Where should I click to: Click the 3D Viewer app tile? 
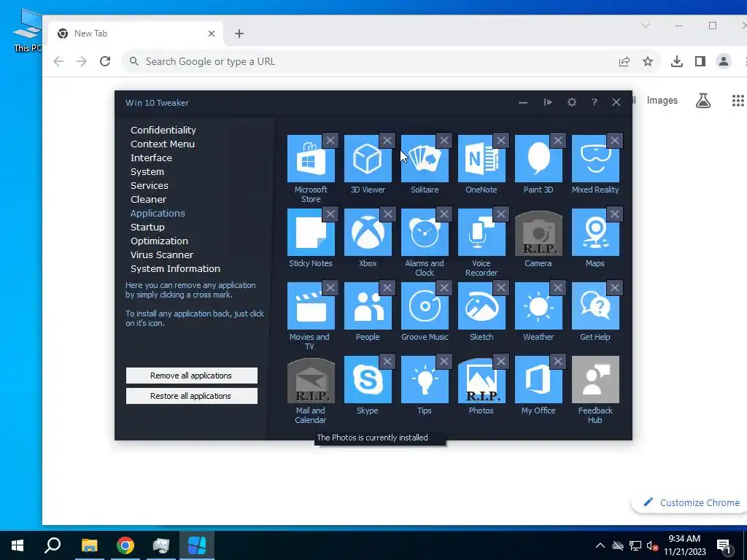coord(368,158)
